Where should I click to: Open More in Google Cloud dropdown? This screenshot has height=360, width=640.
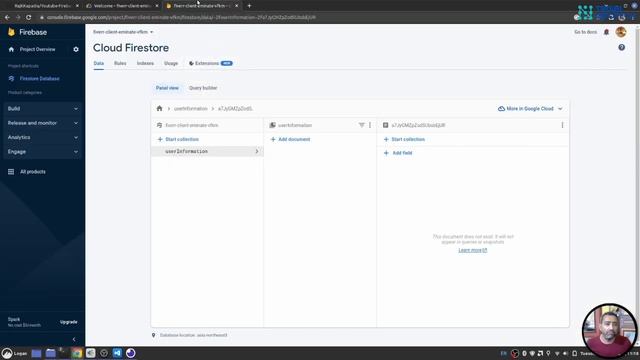pos(530,109)
